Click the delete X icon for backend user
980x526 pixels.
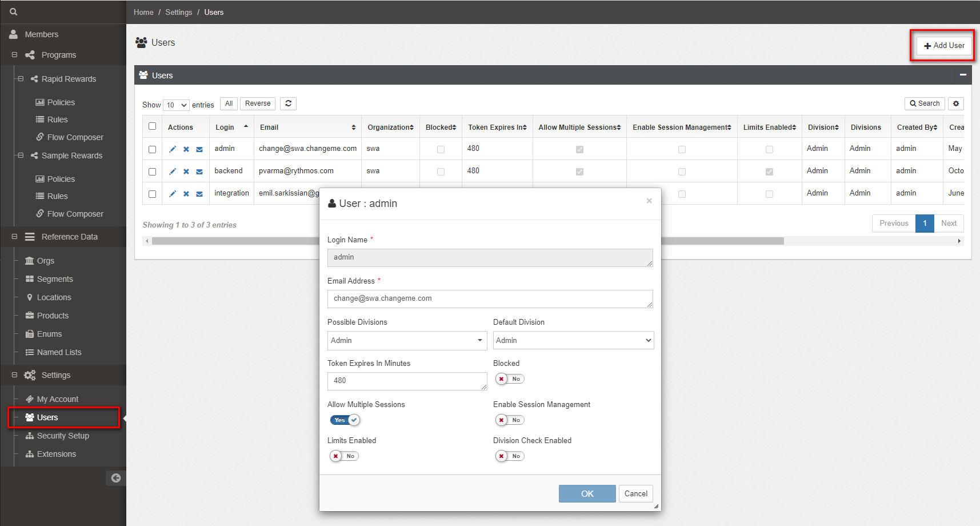[x=186, y=172]
